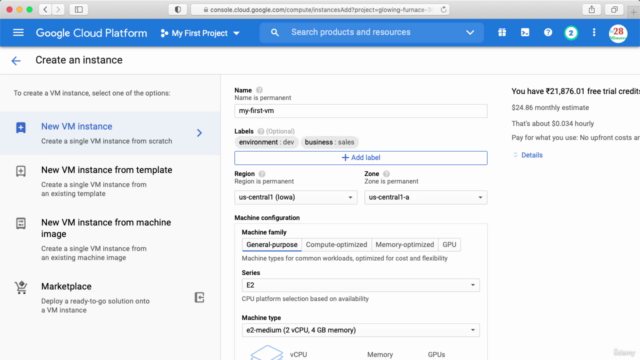Click the Marketplace exit arrow icon
Viewport: 640px width, 360px height.
199,298
